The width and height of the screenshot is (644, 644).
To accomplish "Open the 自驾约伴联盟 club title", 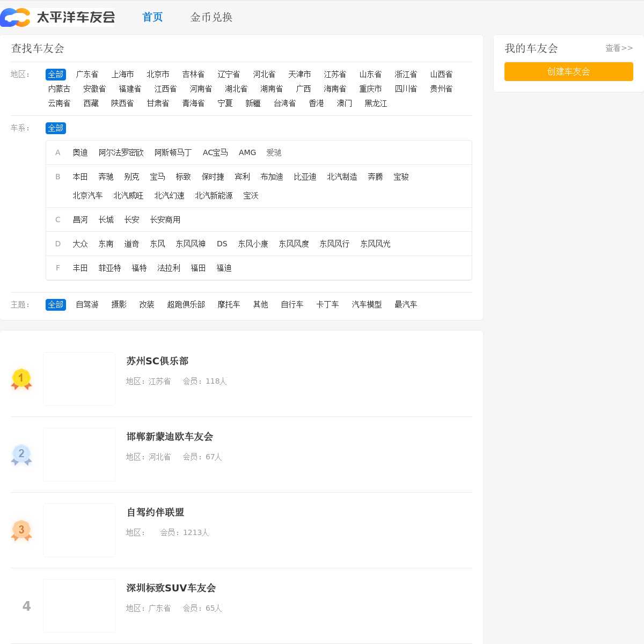I will [155, 513].
